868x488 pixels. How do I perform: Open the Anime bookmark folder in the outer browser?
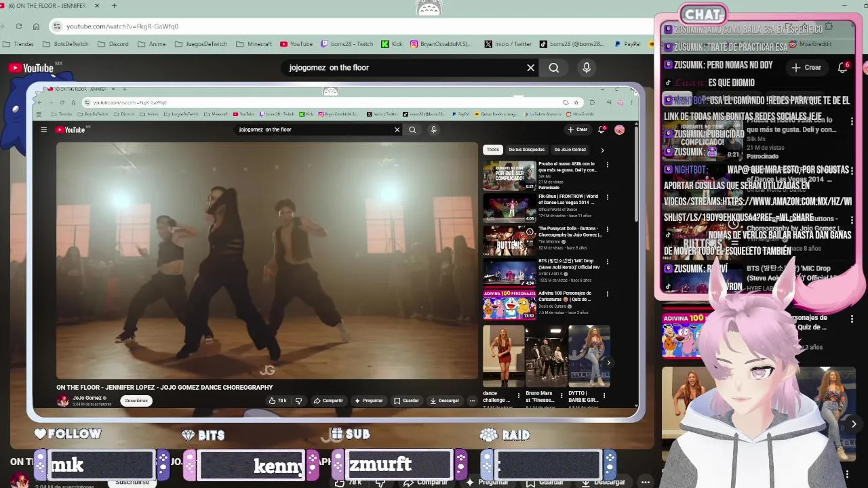[152, 44]
